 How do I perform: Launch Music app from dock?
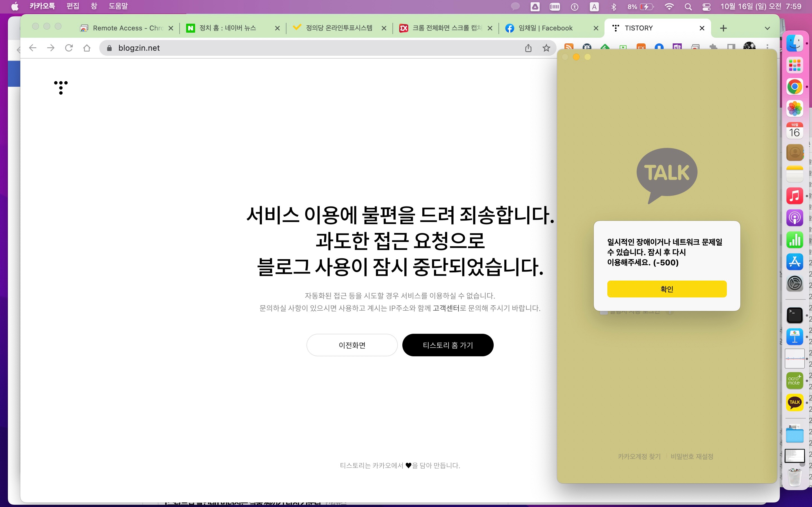(x=794, y=196)
